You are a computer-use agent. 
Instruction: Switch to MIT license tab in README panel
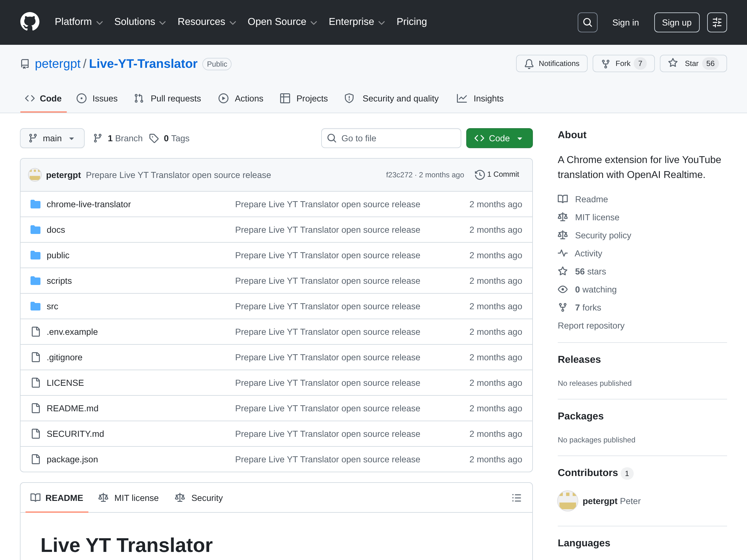pos(128,497)
